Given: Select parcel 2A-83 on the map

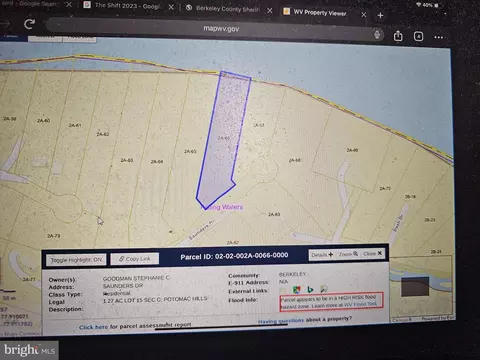Looking at the screenshot, I should 274,214.
